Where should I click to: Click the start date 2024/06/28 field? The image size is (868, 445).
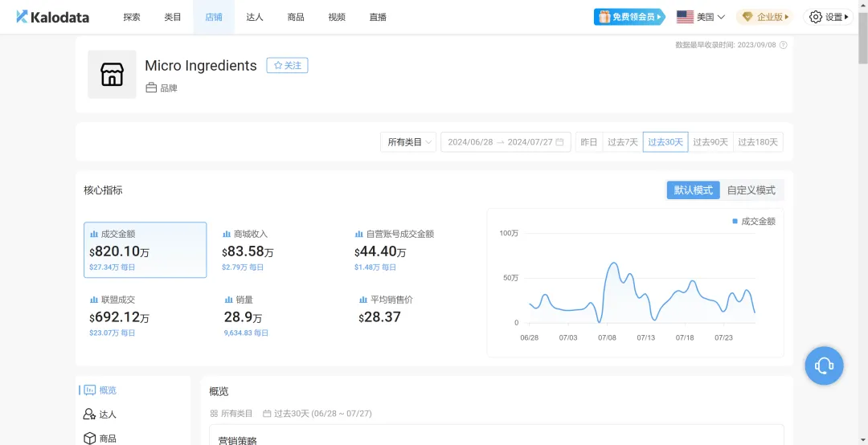pos(470,142)
